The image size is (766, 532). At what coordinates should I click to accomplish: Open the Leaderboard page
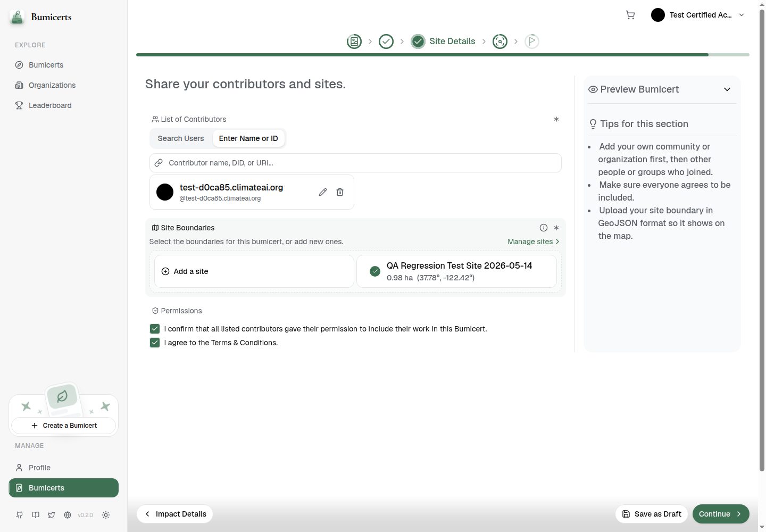point(64,105)
